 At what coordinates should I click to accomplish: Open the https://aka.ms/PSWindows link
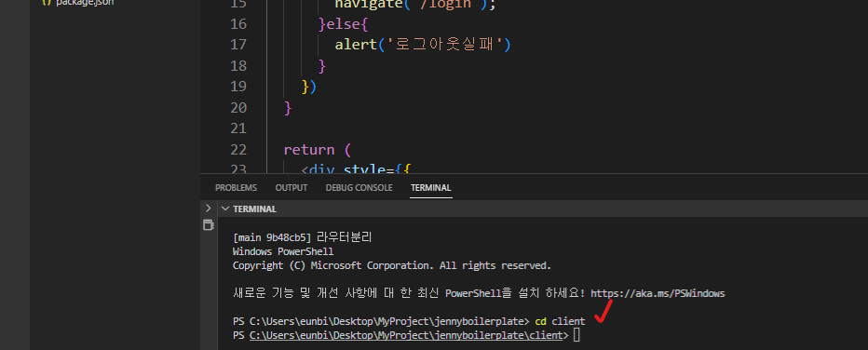[x=658, y=293]
